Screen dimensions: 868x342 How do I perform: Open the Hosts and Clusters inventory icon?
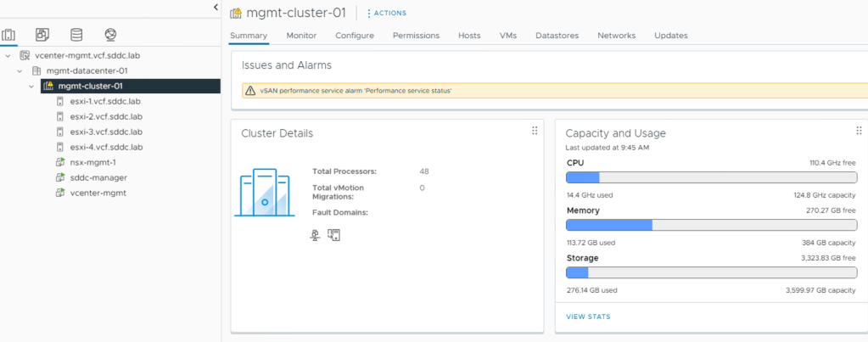tap(9, 35)
